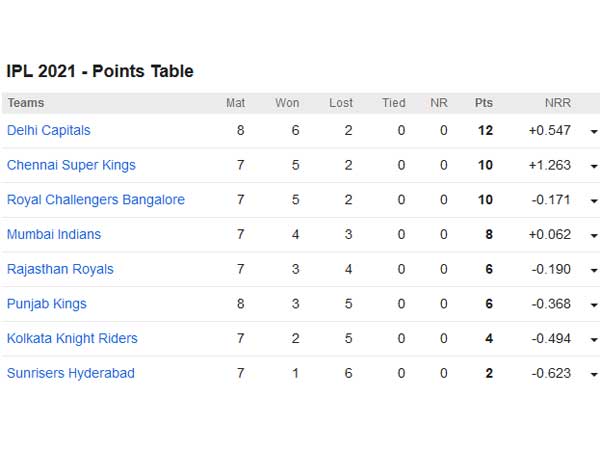Viewport: 600px width, 450px height.
Task: Expand Royal Challengers Bangalore row details
Action: [593, 201]
